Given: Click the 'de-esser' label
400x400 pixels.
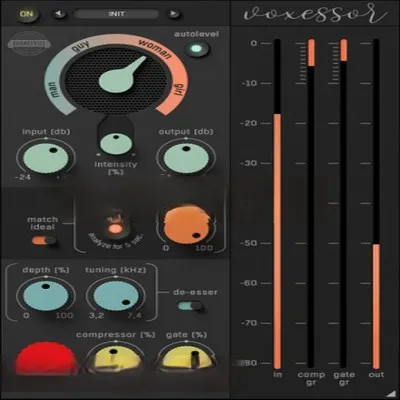Looking at the screenshot, I should [196, 292].
